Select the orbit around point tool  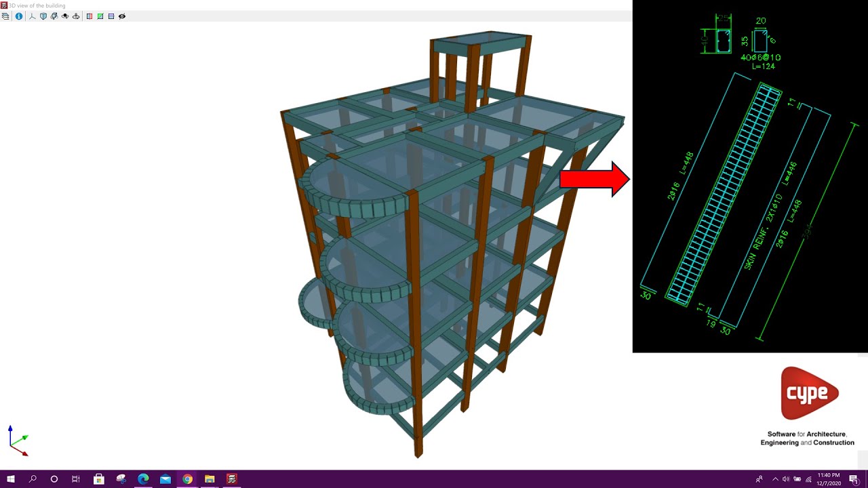(x=65, y=16)
